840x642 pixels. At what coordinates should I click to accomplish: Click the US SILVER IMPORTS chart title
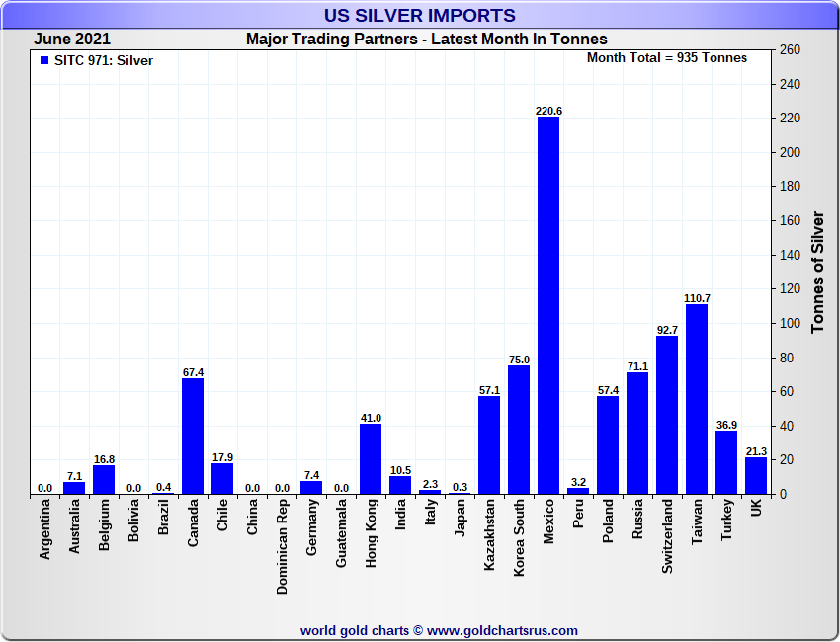point(420,16)
